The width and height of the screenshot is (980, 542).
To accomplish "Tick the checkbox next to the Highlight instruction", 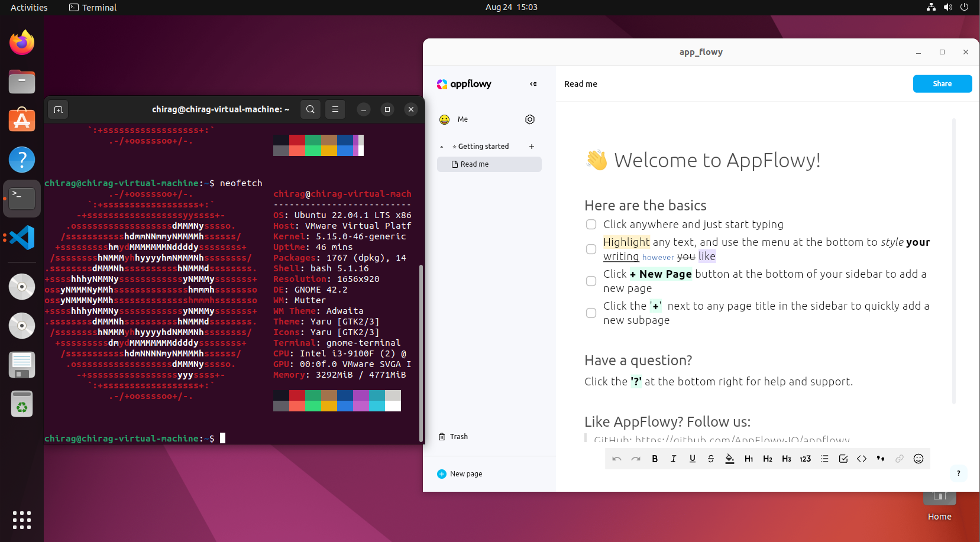I will point(591,249).
